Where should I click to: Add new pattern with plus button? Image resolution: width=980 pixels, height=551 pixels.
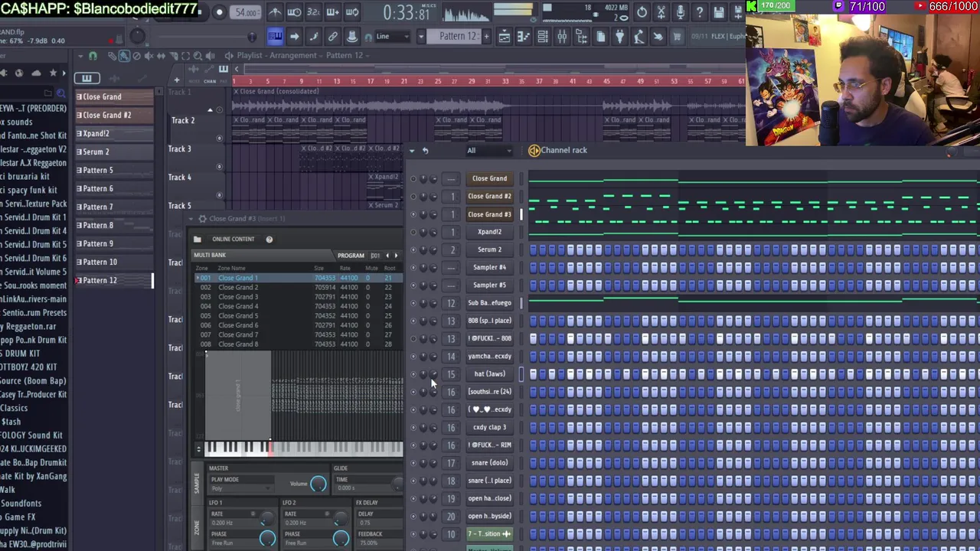pyautogui.click(x=486, y=36)
